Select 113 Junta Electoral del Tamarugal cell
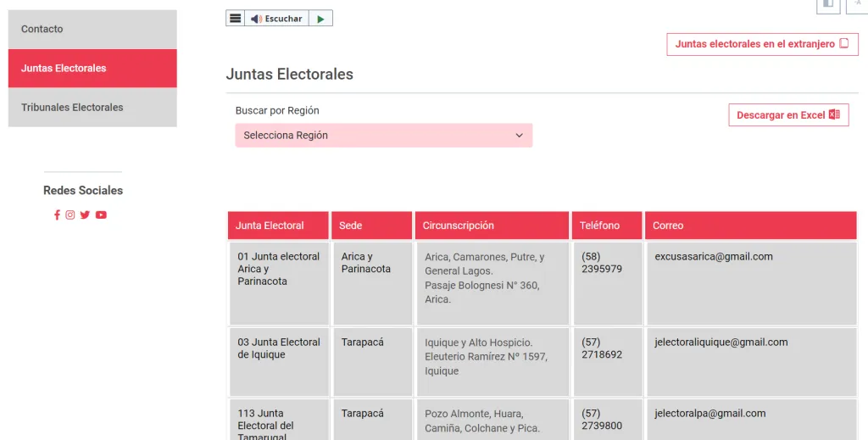 pyautogui.click(x=279, y=420)
